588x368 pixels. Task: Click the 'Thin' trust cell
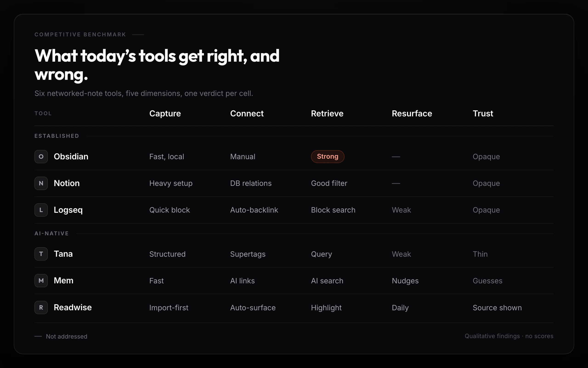coord(480,254)
